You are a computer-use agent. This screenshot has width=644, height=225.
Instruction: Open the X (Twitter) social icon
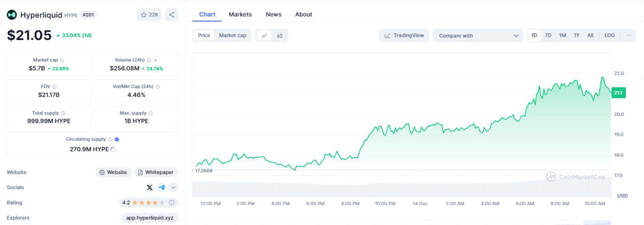pyautogui.click(x=149, y=187)
